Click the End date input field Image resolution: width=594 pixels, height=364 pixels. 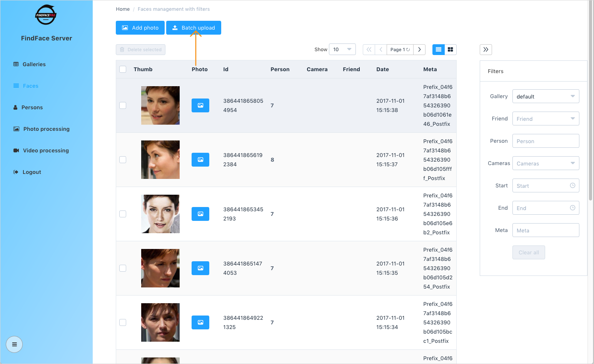pos(546,208)
